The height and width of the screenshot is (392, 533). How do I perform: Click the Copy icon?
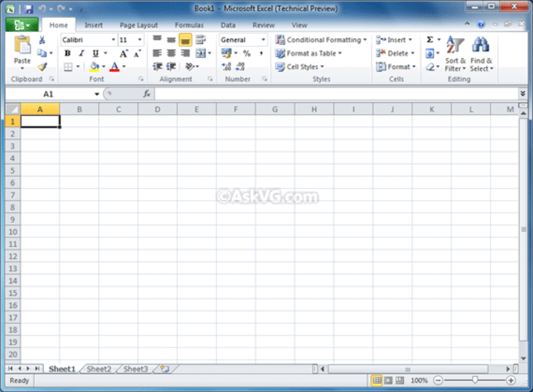coord(42,53)
